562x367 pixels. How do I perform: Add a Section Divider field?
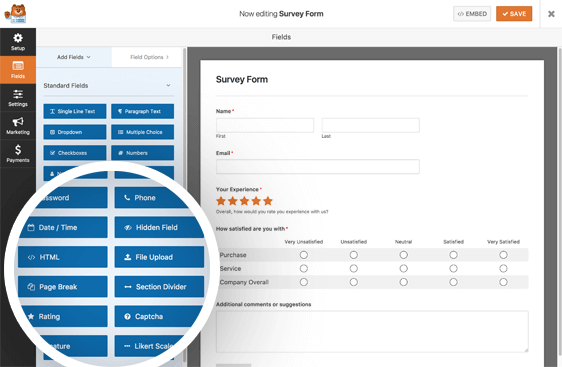[159, 287]
